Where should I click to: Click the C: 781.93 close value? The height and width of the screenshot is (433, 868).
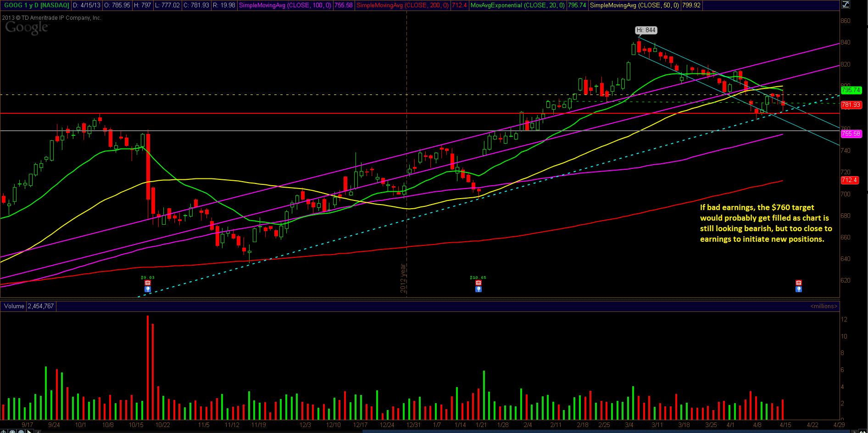click(196, 5)
